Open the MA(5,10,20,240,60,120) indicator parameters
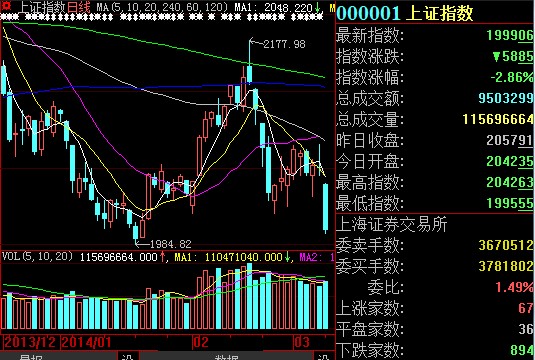 (162, 7)
